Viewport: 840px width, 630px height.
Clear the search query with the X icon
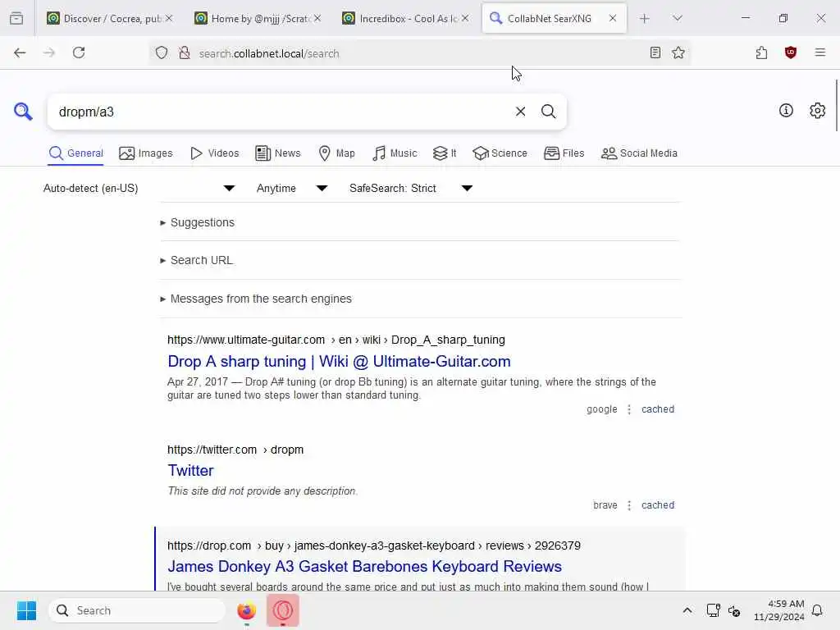click(520, 112)
